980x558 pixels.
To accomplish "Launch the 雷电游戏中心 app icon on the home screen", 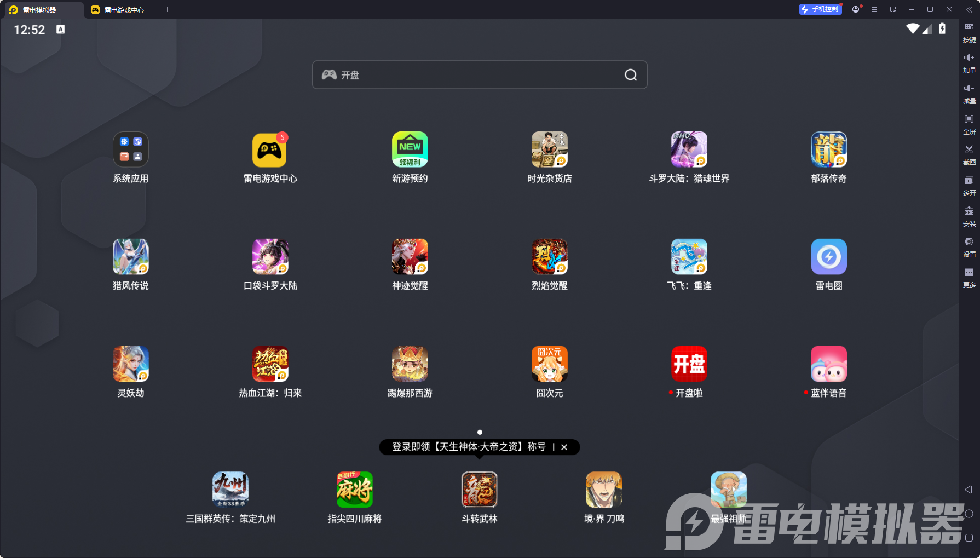I will tap(270, 149).
